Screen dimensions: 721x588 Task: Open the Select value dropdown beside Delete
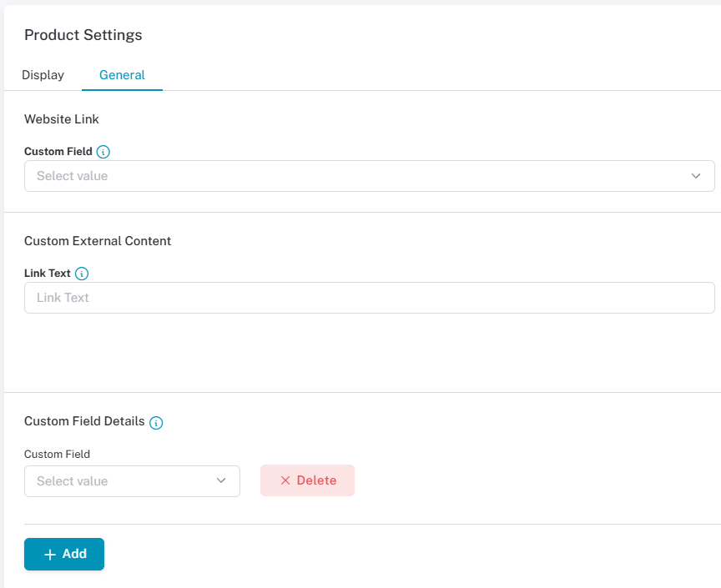click(132, 481)
